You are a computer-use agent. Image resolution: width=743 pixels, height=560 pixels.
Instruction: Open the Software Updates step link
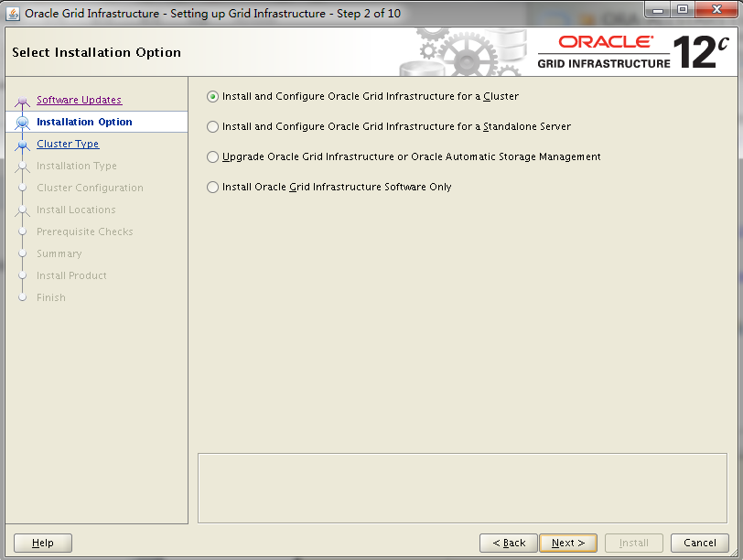tap(79, 100)
